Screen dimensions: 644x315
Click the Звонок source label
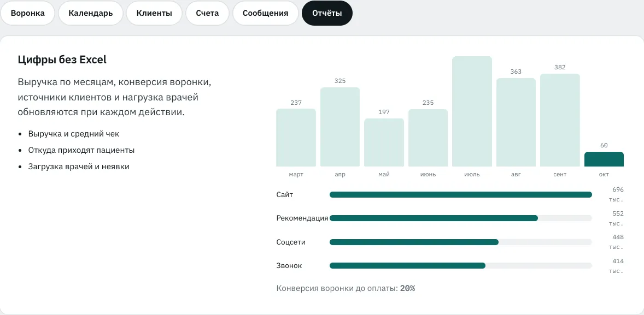tap(289, 265)
